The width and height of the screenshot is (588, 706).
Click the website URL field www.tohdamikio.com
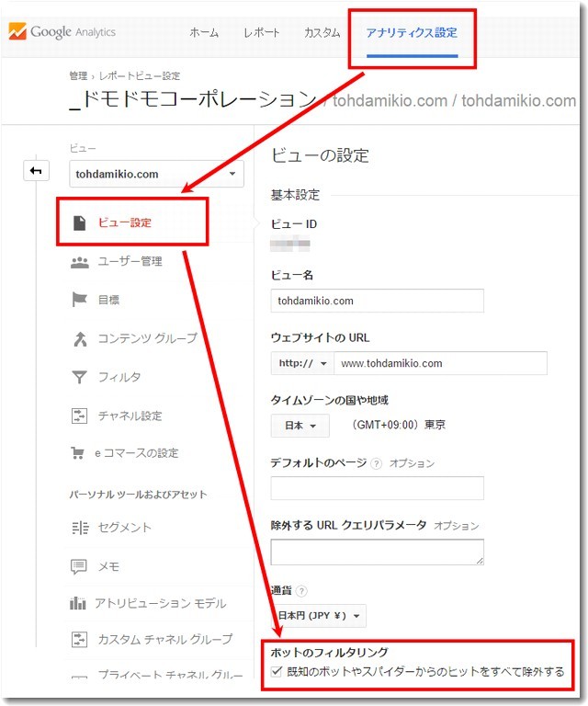click(440, 363)
